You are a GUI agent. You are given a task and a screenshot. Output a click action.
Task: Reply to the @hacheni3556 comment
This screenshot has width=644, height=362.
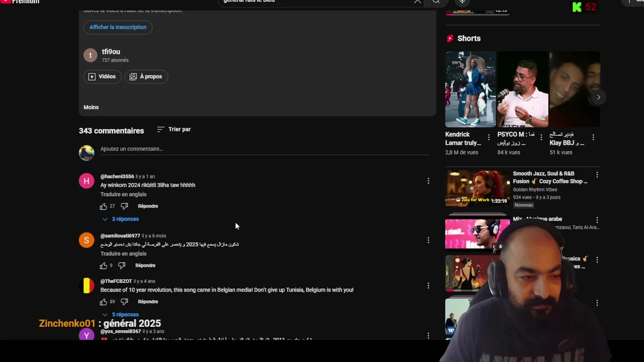coord(148,206)
